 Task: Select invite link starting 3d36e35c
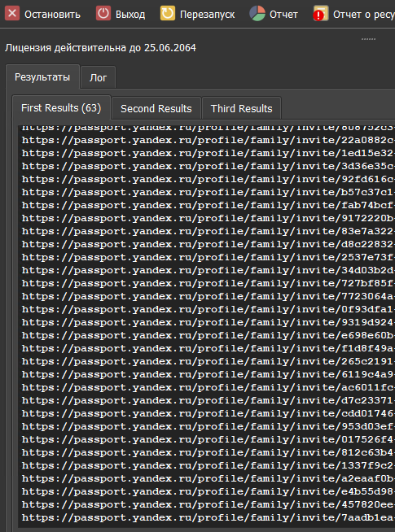208,166
